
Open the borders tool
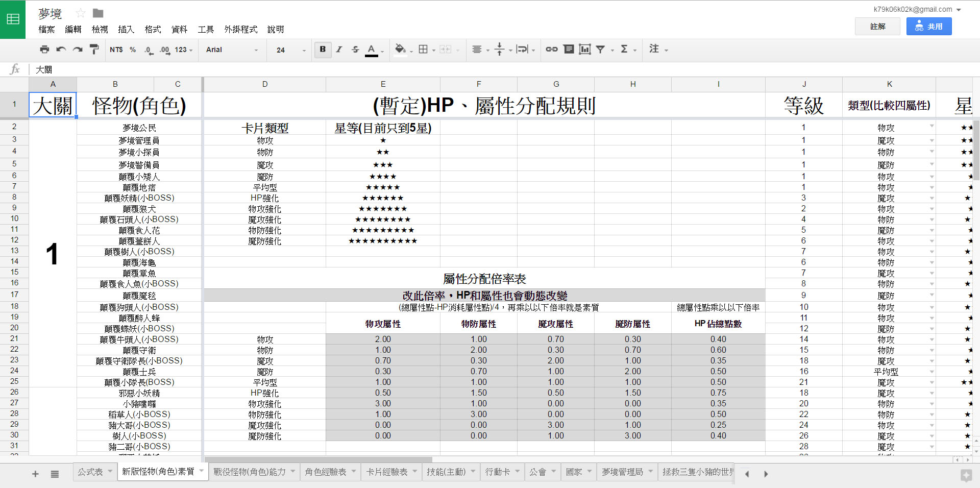(x=423, y=50)
